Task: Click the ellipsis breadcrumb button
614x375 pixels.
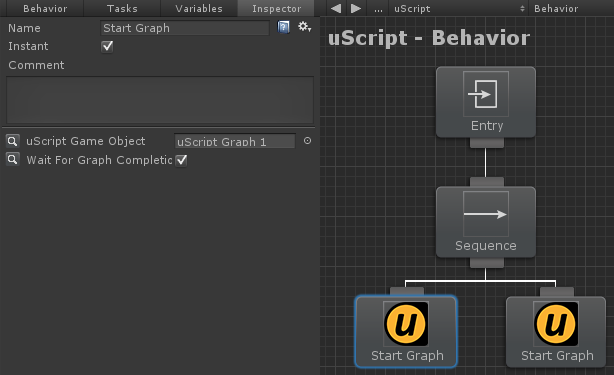Action: tap(378, 8)
